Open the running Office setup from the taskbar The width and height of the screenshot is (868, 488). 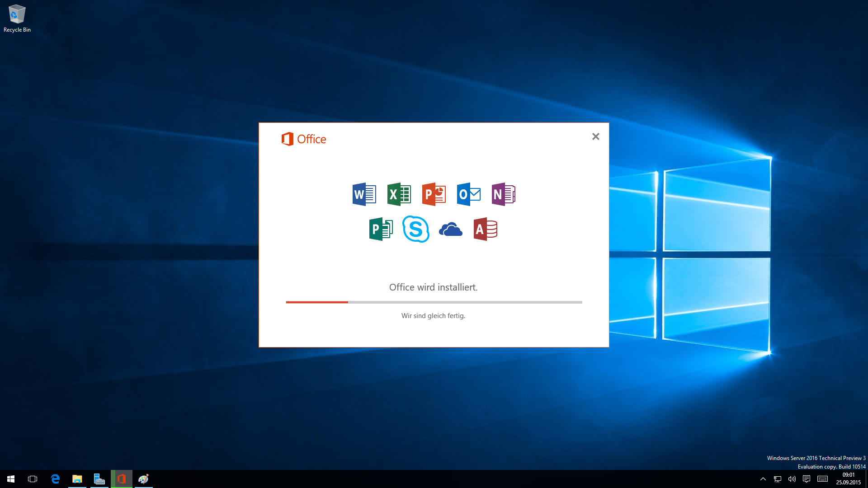click(121, 479)
